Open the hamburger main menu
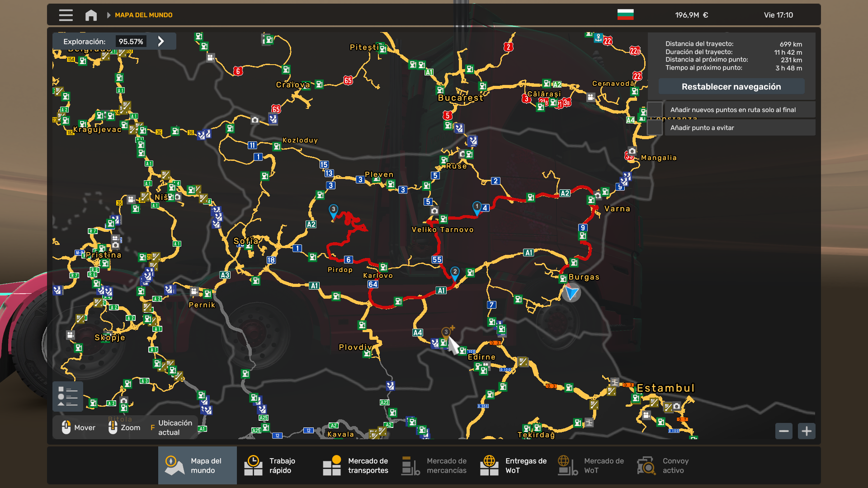The width and height of the screenshot is (868, 488). pos(66,15)
